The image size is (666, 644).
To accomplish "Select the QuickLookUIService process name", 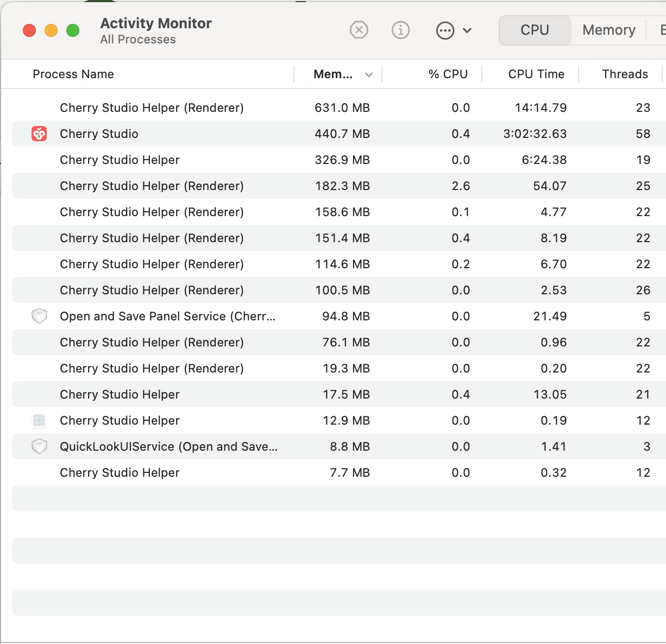I will click(168, 446).
